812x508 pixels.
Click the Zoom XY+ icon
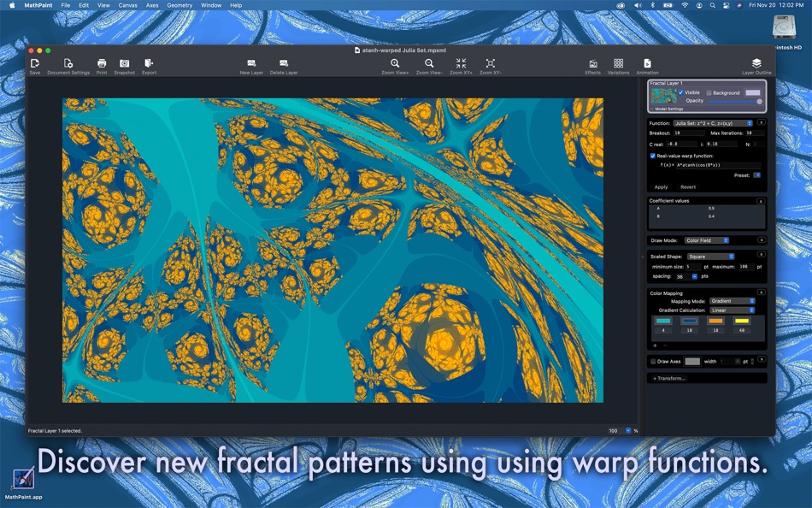461,63
